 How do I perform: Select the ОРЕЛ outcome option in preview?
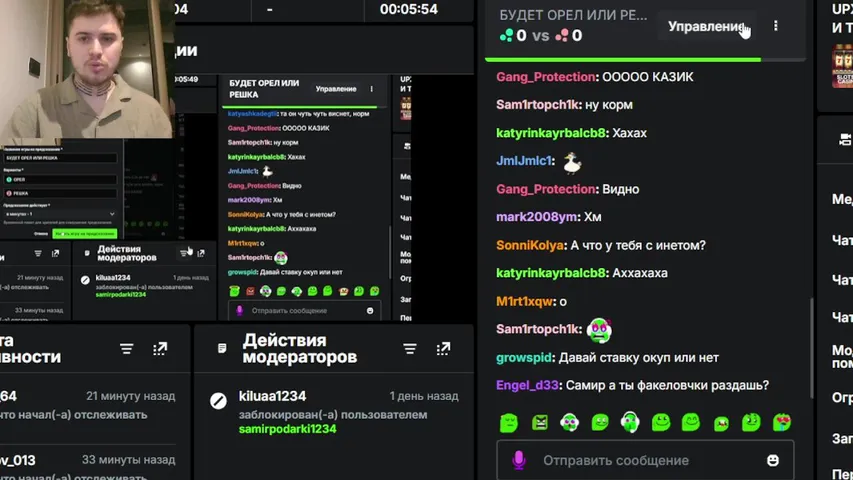(60, 179)
